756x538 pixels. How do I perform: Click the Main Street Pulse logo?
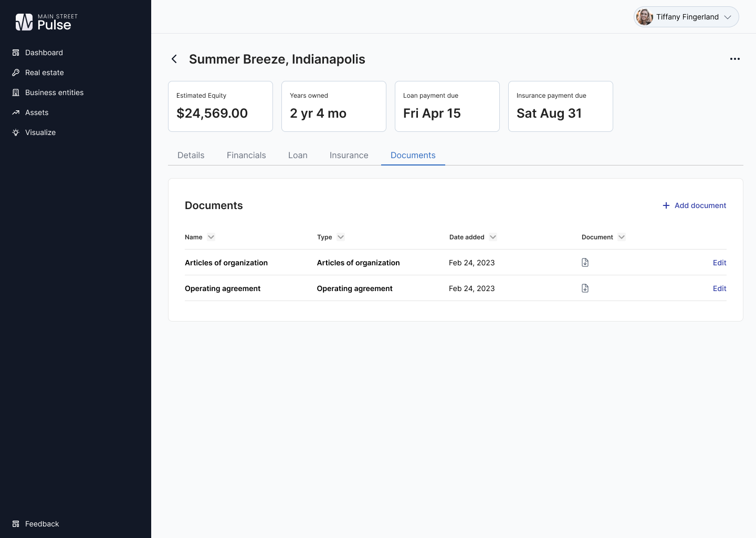tap(46, 22)
